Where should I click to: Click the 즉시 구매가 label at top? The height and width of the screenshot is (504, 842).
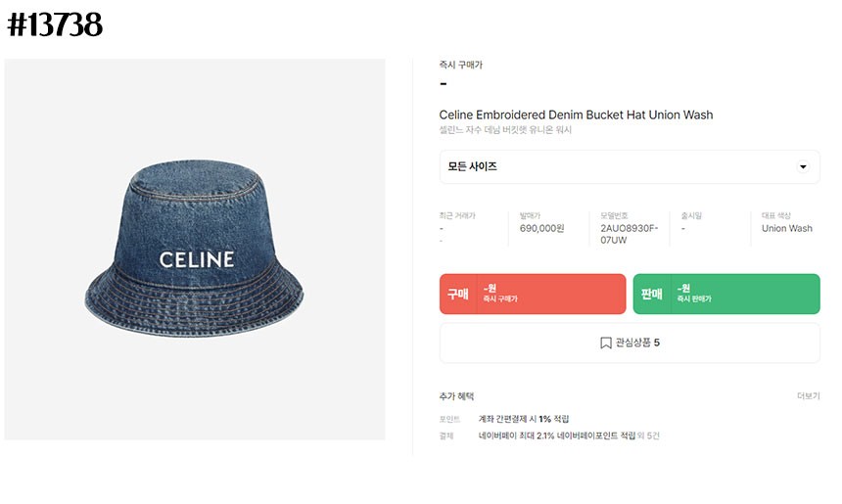coord(461,65)
